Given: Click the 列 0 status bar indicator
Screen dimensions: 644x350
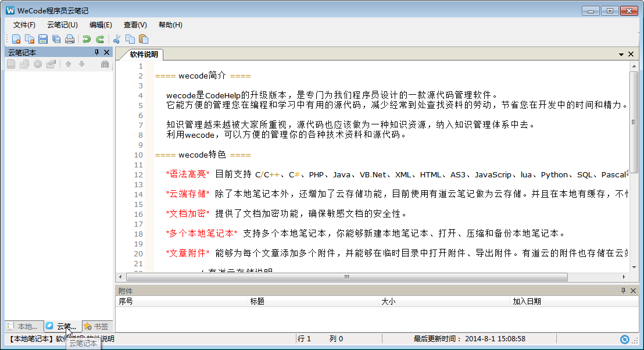Looking at the screenshot, I should coord(336,339).
